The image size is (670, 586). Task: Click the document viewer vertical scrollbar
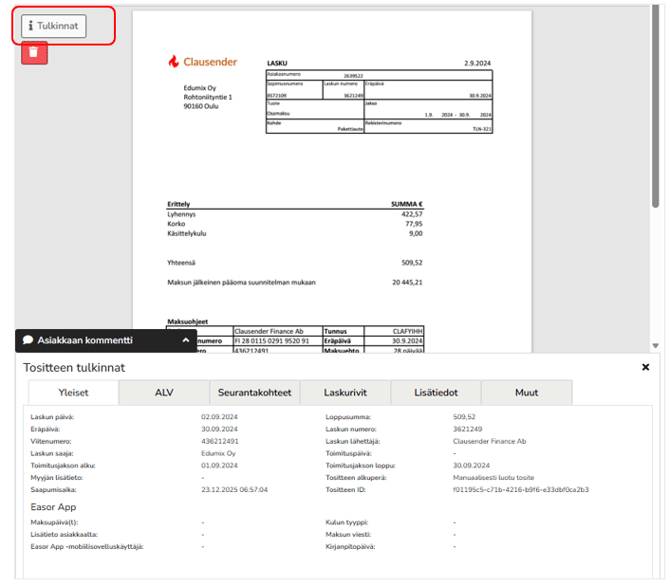tap(655, 107)
